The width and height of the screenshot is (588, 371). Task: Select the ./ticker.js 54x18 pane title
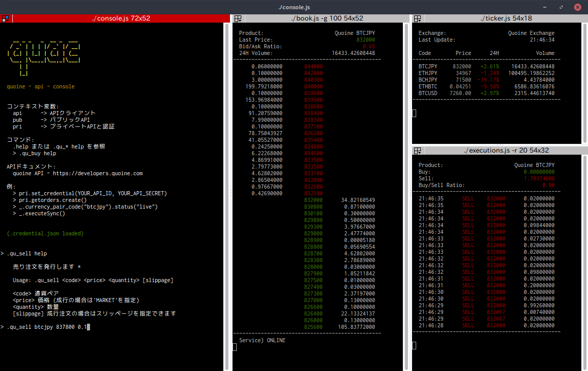coord(506,18)
